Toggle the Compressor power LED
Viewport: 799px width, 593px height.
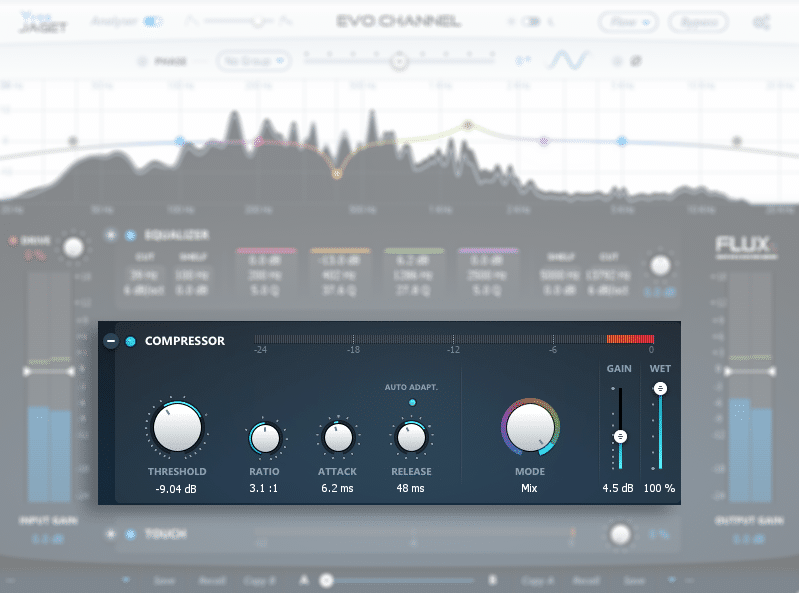[130, 341]
